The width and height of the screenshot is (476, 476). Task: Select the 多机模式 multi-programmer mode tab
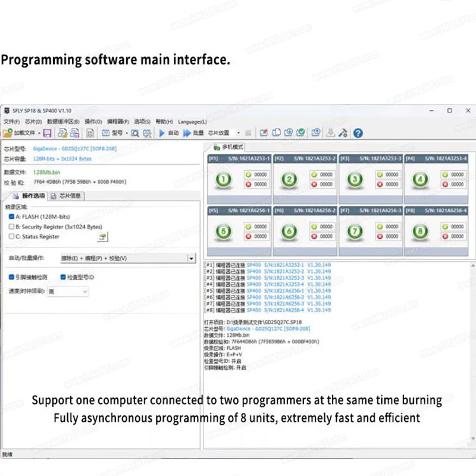(228, 147)
